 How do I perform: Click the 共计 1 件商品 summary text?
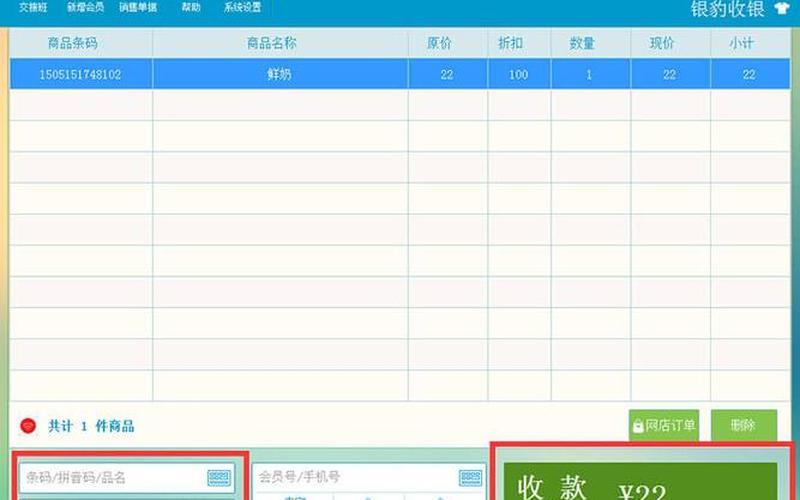[x=91, y=426]
